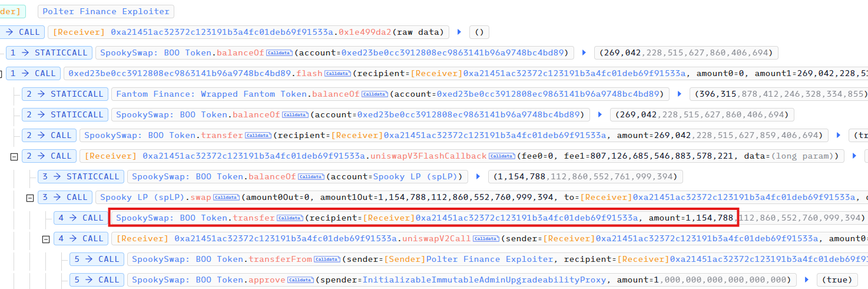Click 2 → CALL badge on uniswapV3FlashCallback row
The width and height of the screenshot is (868, 289).
(x=49, y=156)
